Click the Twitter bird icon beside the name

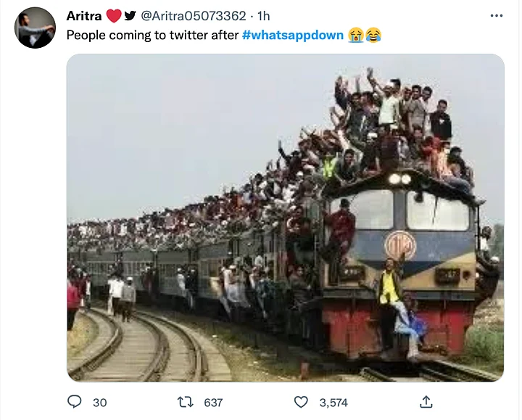click(130, 16)
